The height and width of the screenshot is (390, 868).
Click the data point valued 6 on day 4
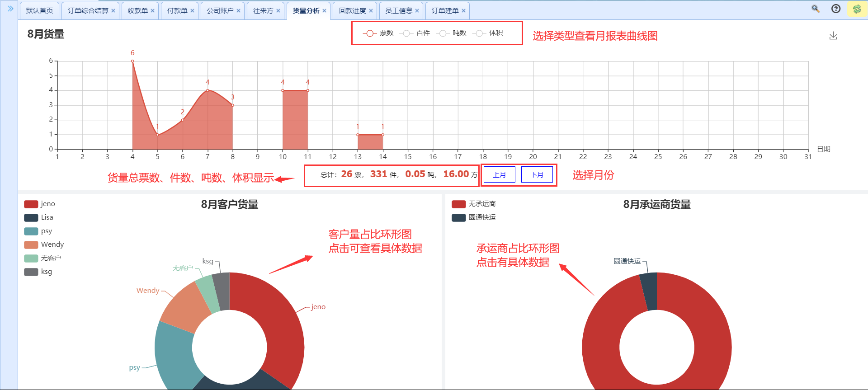tap(132, 61)
